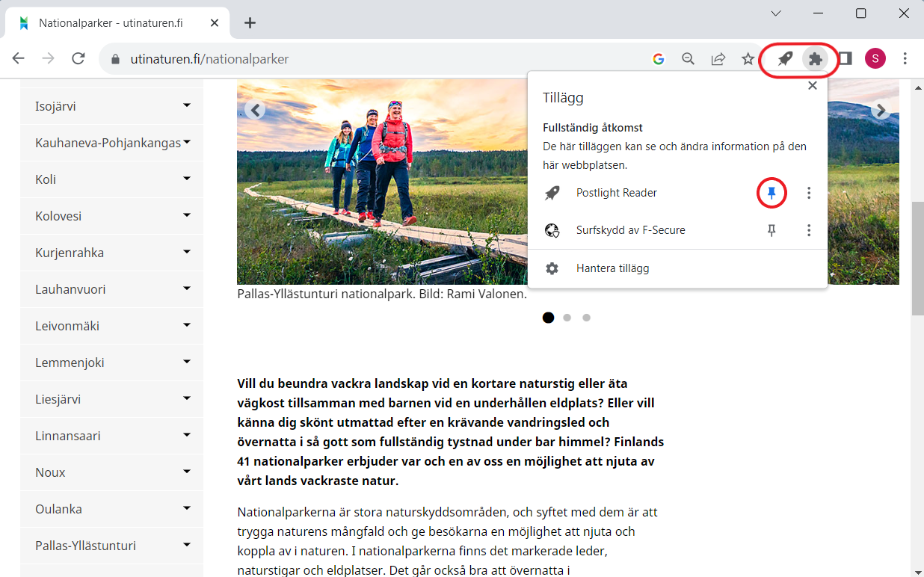Screen dimensions: 924x577
Task: Expand the Linnansaari menu arrow
Action: pos(187,435)
